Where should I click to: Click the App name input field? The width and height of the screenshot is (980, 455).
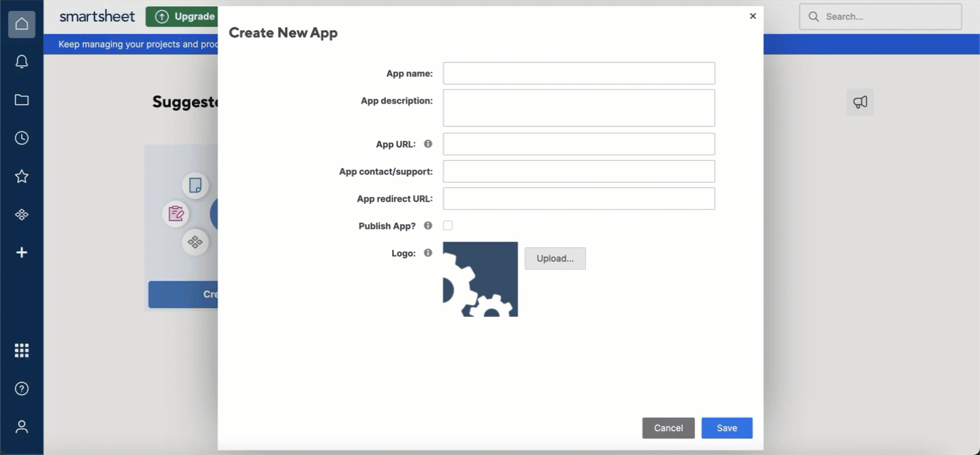[x=578, y=73]
